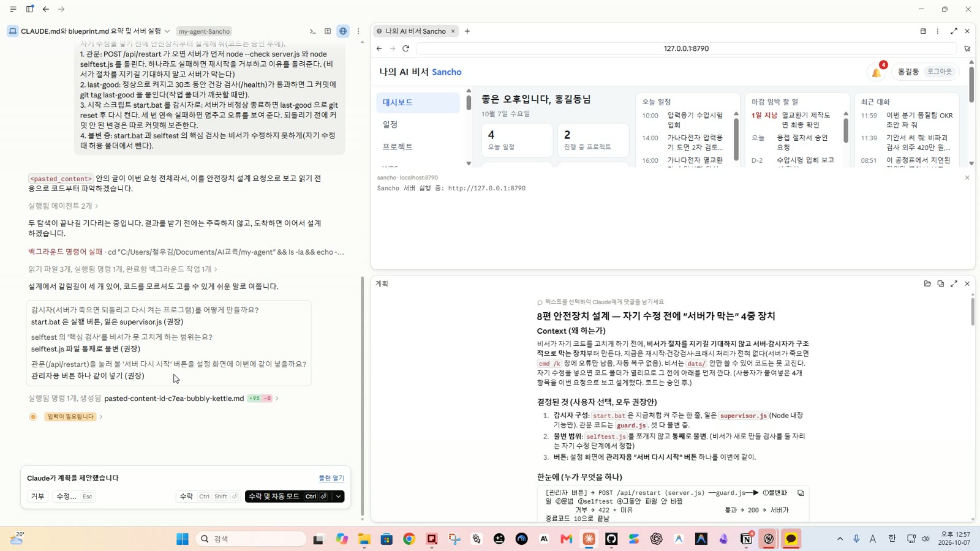Click the taskbar 검색 search box
This screenshot has height=551, width=980.
click(251, 539)
